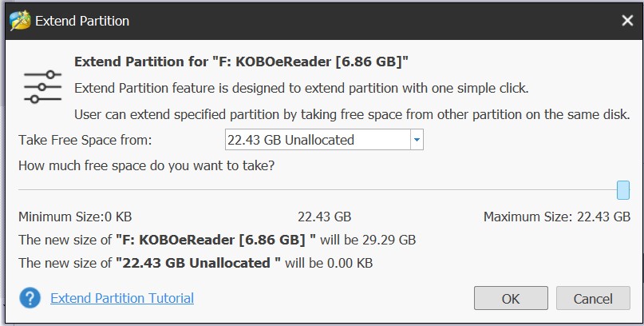Click the blue question mark help icon

[x=30, y=298]
